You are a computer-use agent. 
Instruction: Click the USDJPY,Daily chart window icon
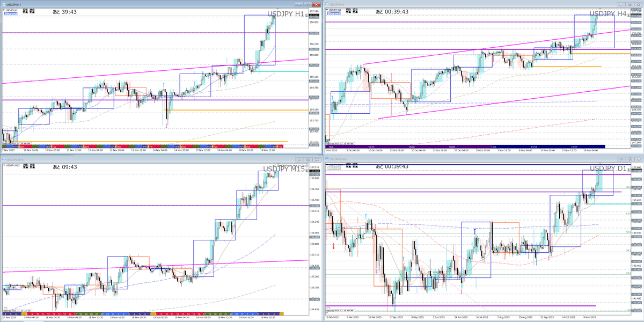(327, 159)
